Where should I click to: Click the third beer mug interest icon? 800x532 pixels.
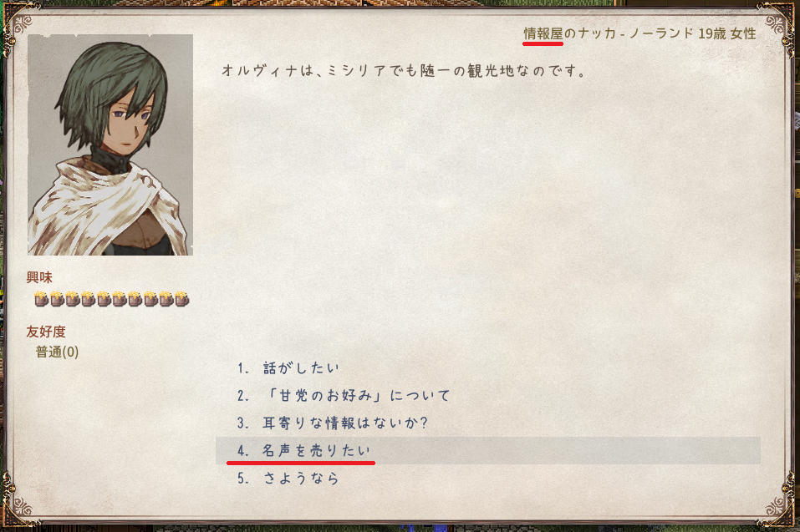[x=72, y=299]
